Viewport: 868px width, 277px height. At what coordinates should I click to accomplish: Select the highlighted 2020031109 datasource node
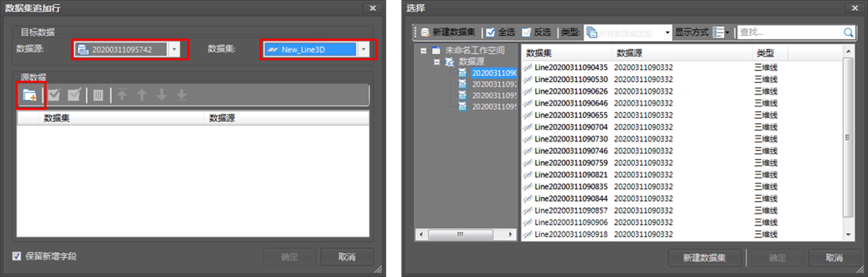(x=494, y=73)
